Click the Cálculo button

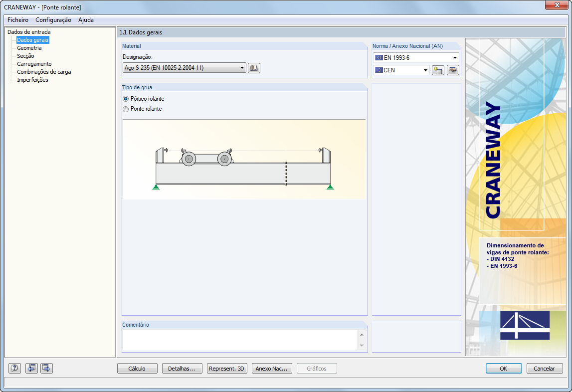137,368
